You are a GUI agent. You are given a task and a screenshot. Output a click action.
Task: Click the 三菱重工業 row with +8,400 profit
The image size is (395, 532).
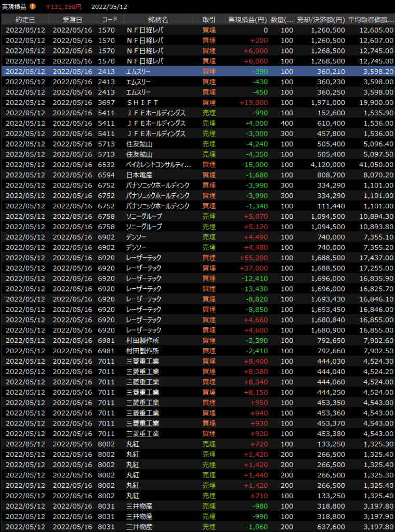tap(197, 361)
